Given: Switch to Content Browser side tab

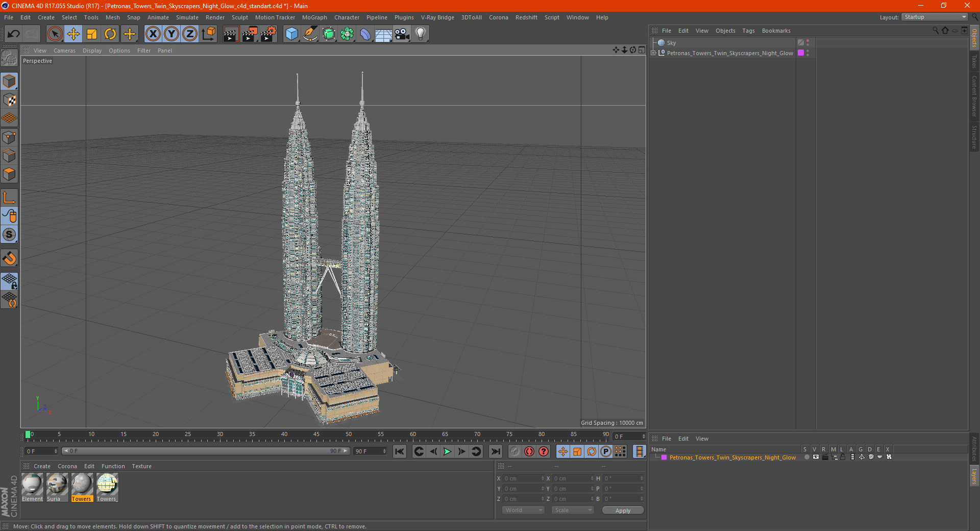Looking at the screenshot, I should [x=974, y=96].
